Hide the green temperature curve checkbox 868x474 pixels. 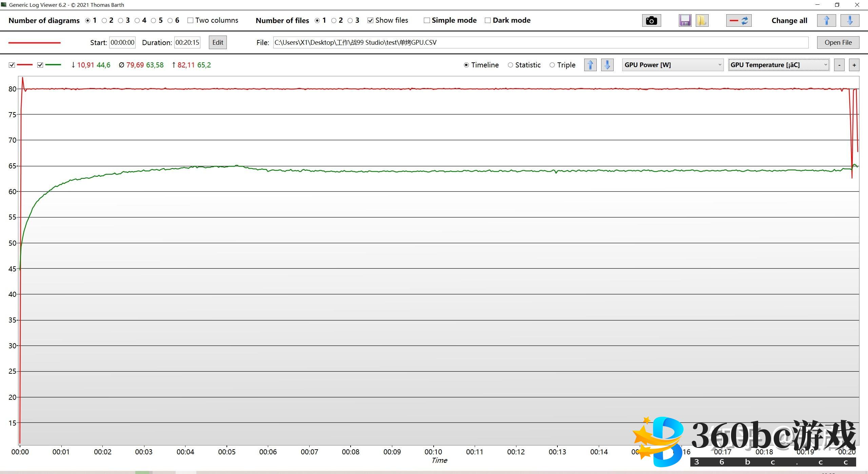[x=40, y=65]
